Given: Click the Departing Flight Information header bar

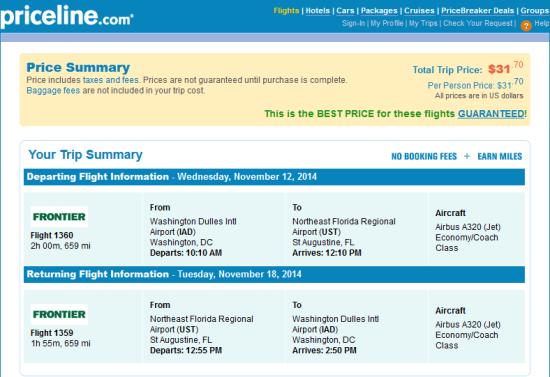Looking at the screenshot, I should click(274, 177).
